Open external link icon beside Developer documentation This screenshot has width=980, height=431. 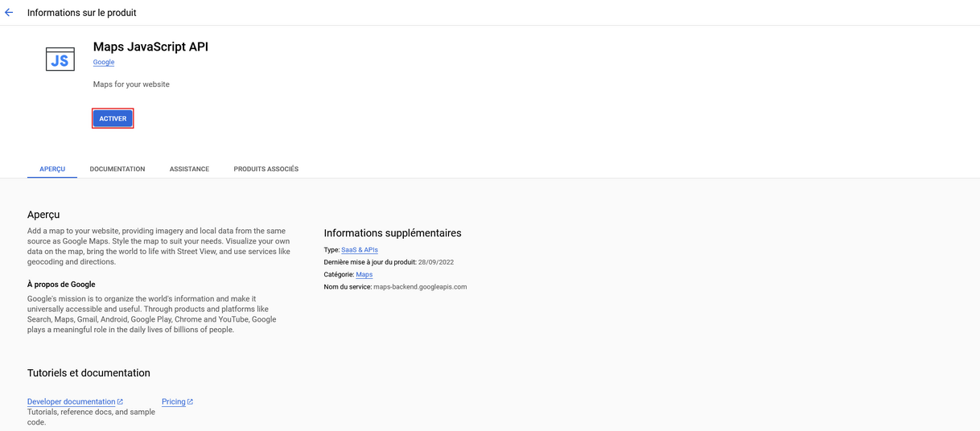120,402
